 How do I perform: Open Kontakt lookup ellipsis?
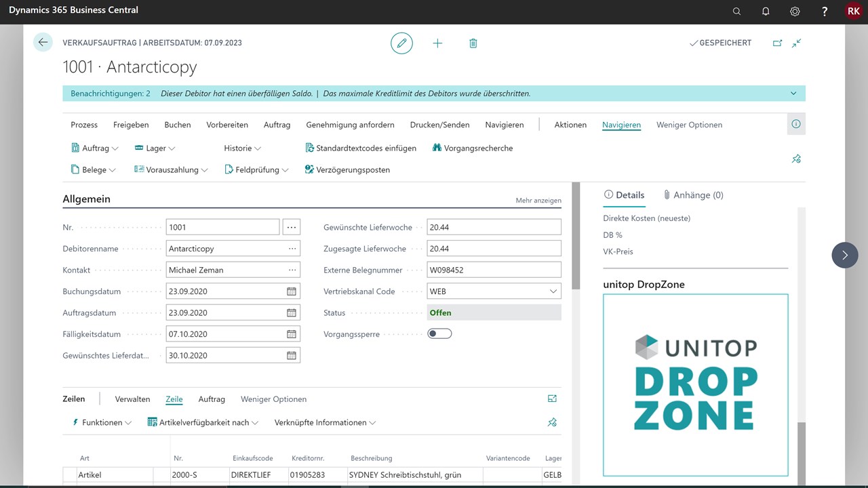click(292, 270)
